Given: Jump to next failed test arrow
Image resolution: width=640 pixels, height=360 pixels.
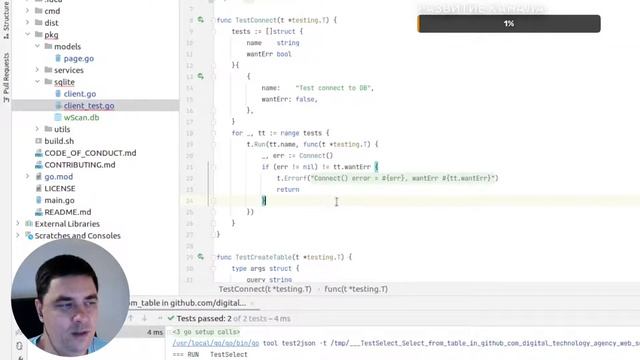Looking at the screenshot, I should click(x=144, y=318).
